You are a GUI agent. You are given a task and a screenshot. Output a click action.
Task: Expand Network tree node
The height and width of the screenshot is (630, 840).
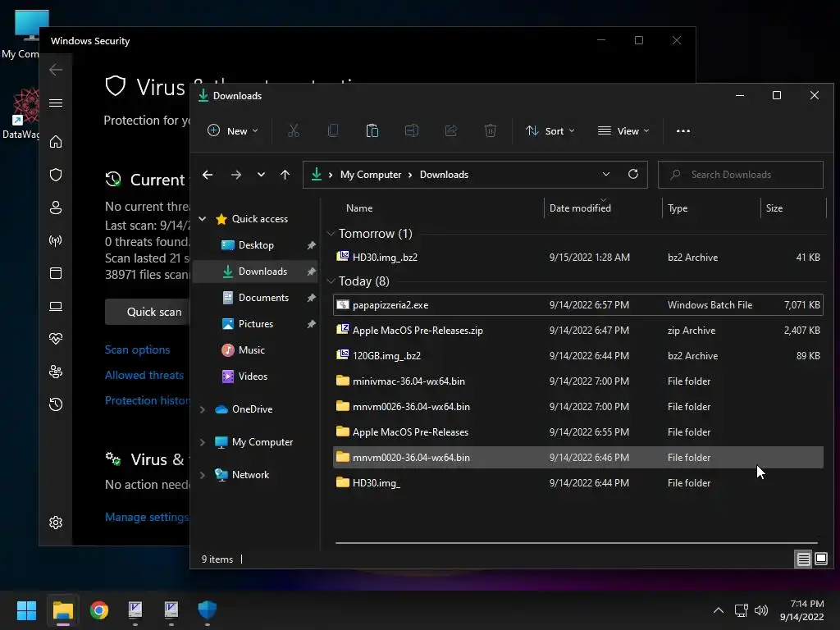coord(203,475)
